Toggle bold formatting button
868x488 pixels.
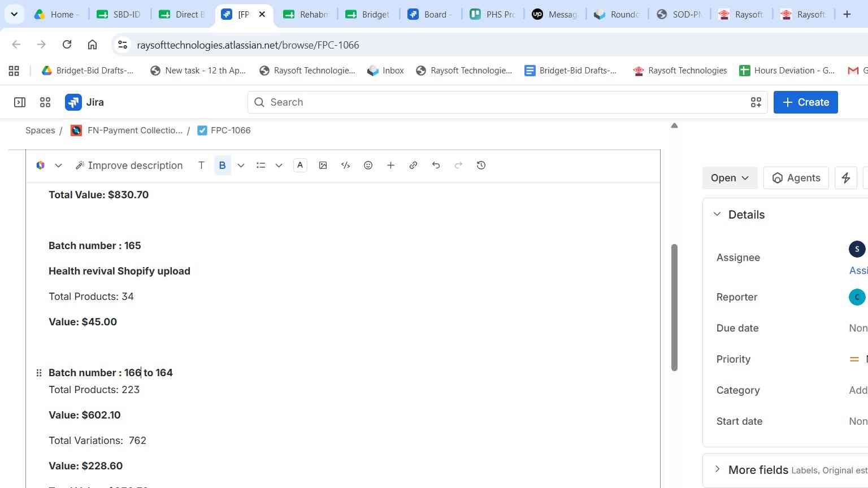(x=222, y=165)
